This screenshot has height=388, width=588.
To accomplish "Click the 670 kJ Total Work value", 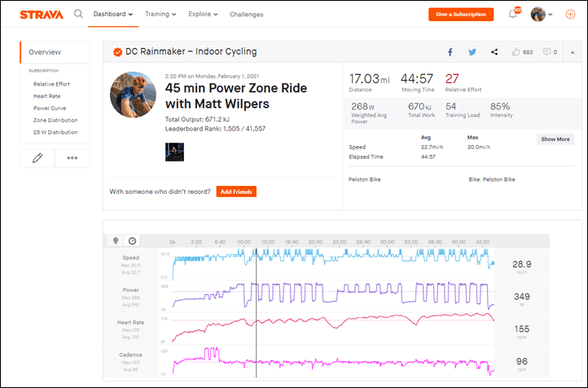I will coord(419,107).
